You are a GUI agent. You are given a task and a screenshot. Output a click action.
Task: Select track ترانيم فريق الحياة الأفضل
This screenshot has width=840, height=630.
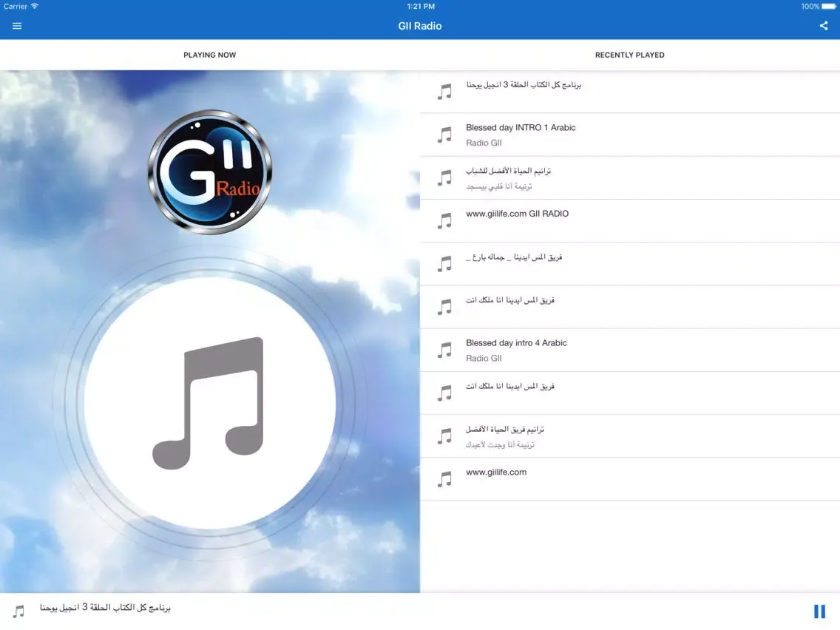[x=630, y=436]
